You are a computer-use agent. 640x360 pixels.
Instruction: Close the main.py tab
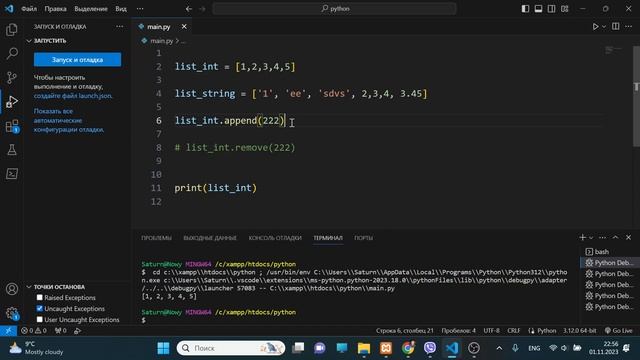tap(184, 27)
